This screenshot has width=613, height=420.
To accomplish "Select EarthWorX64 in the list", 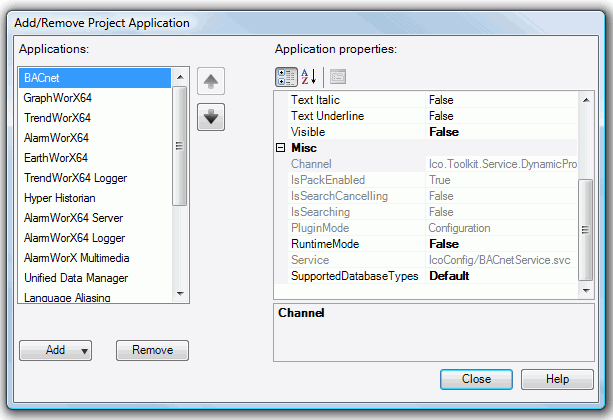I will [95, 158].
